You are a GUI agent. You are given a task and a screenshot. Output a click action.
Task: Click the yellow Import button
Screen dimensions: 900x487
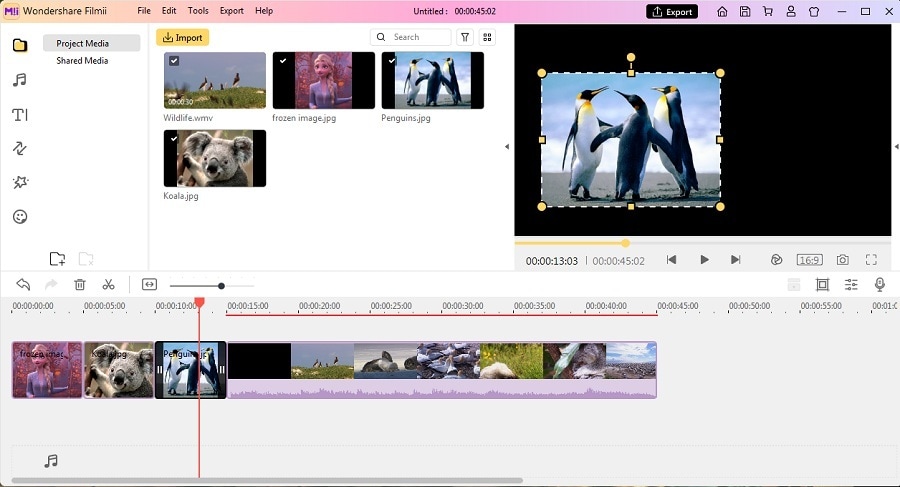183,37
